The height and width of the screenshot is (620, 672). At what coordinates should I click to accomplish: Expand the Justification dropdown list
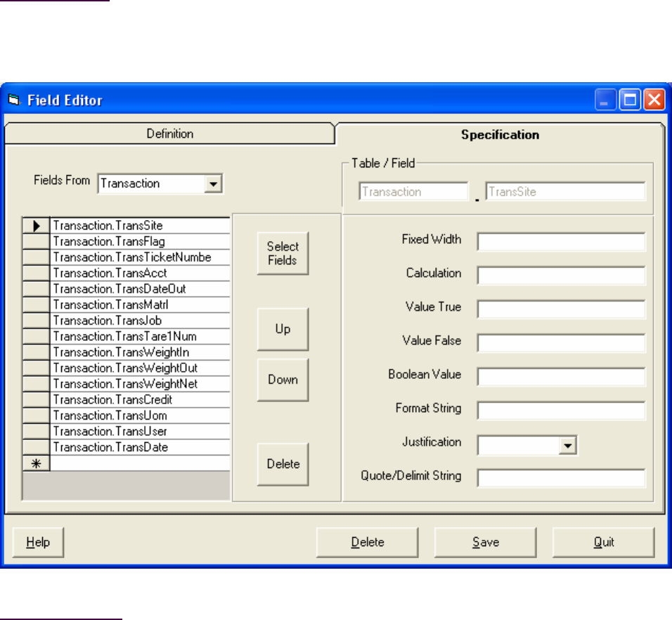tap(569, 445)
